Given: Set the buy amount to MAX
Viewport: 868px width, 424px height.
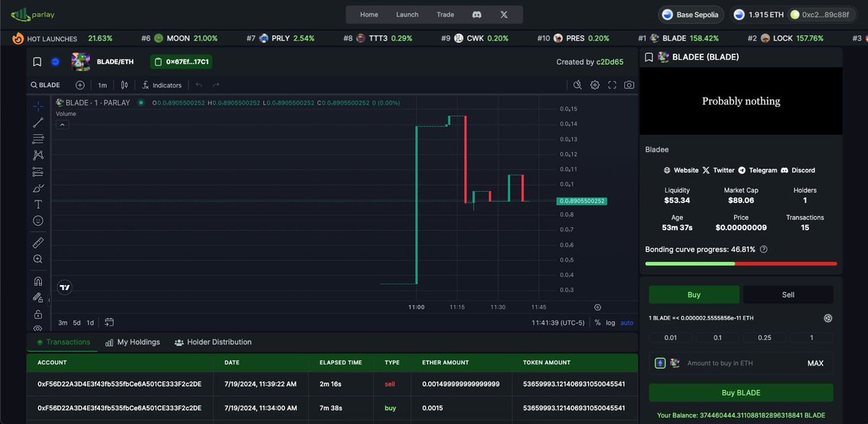Looking at the screenshot, I should tap(815, 363).
